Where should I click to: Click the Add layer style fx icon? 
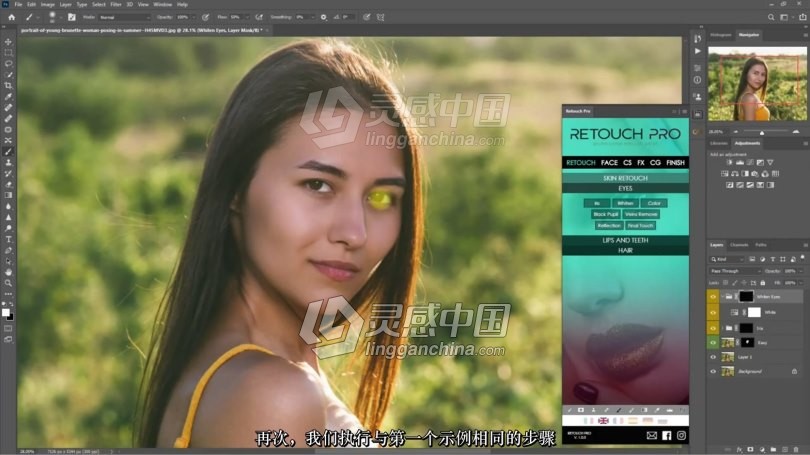point(739,449)
